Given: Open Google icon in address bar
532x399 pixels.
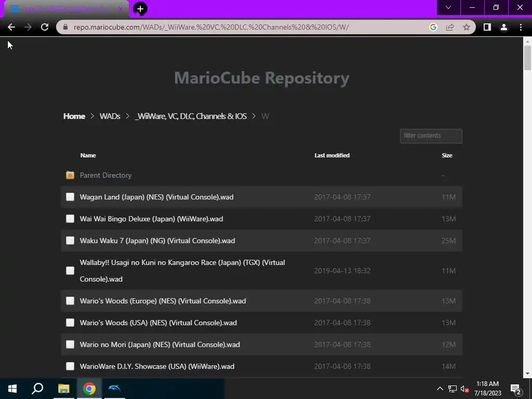Looking at the screenshot, I should [x=433, y=27].
